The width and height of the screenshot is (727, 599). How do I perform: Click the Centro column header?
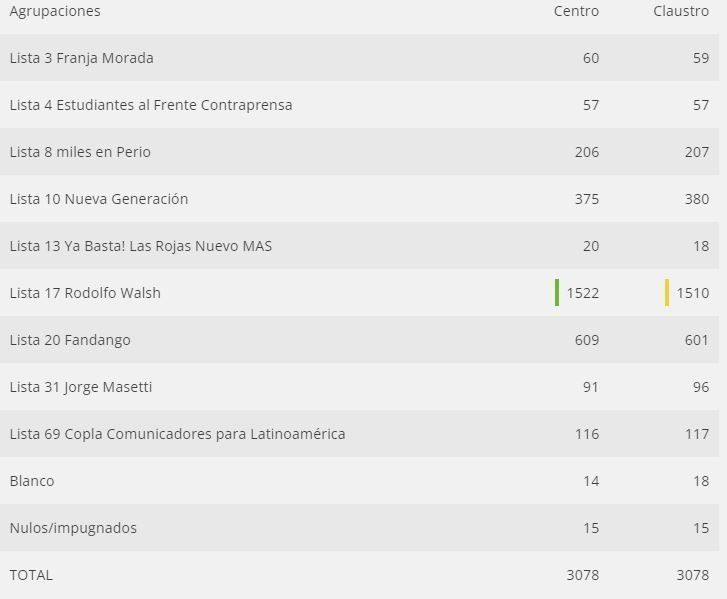tap(576, 11)
